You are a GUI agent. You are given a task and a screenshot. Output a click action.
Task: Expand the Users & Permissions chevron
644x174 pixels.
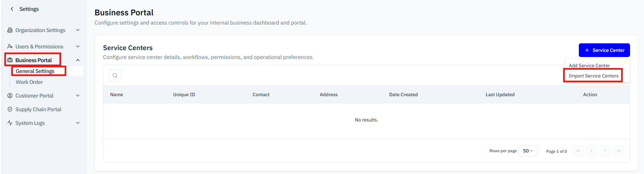pos(78,46)
